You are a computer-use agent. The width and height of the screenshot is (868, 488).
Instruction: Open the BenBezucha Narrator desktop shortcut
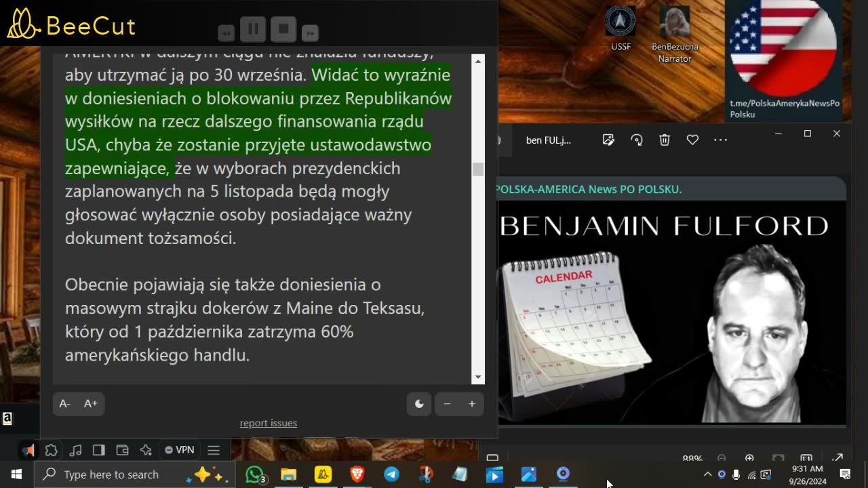tap(675, 34)
